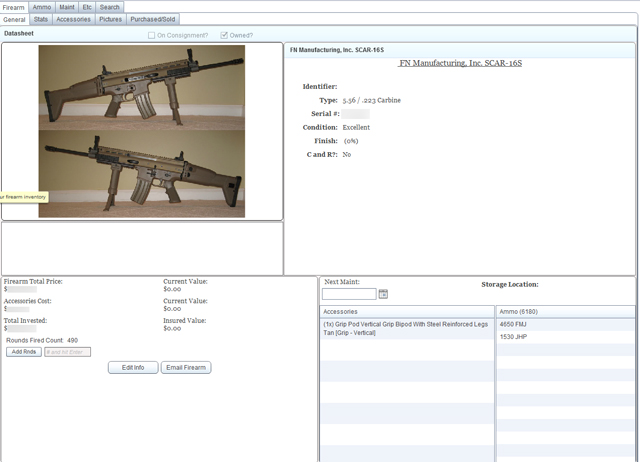The image size is (640, 462).
Task: Focus the Next Maint date field
Action: click(349, 294)
